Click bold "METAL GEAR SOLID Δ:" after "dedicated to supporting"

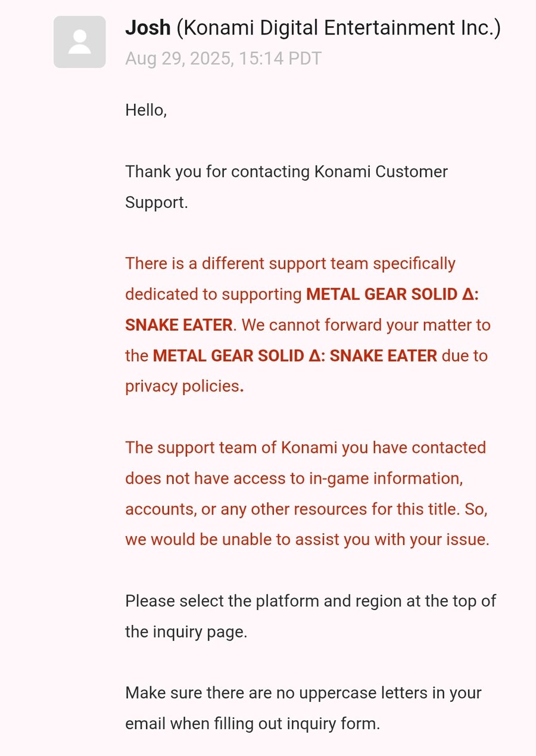pos(392,294)
